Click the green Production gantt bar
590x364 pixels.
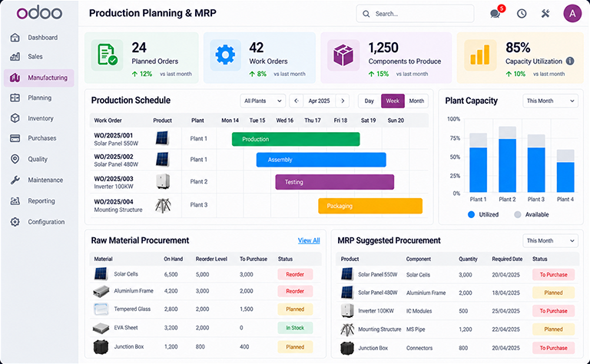[x=296, y=139]
